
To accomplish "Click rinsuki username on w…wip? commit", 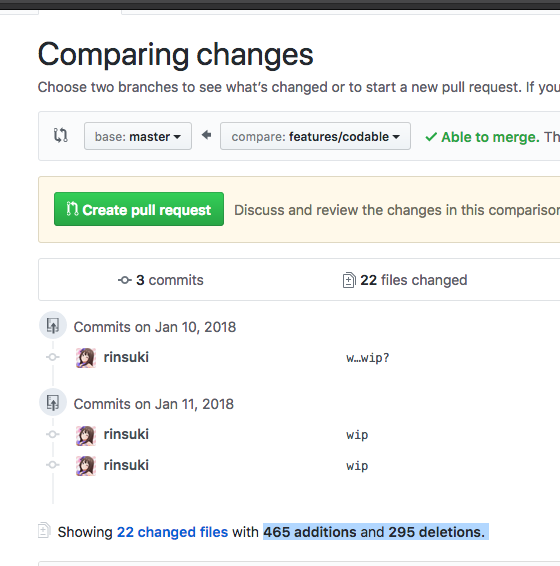I will point(126,357).
